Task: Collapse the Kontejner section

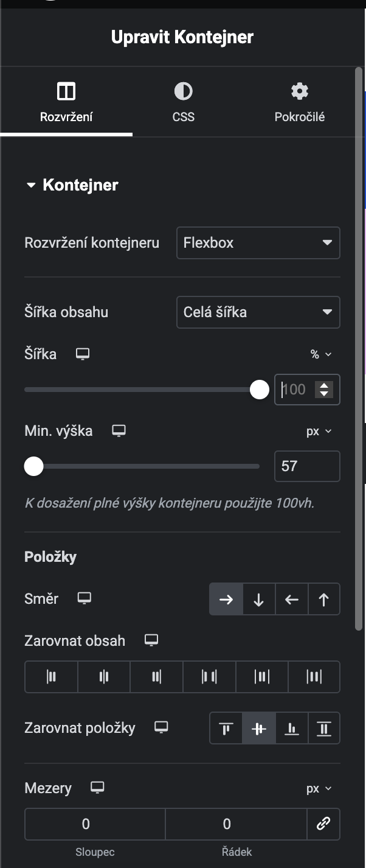Action: click(x=32, y=186)
